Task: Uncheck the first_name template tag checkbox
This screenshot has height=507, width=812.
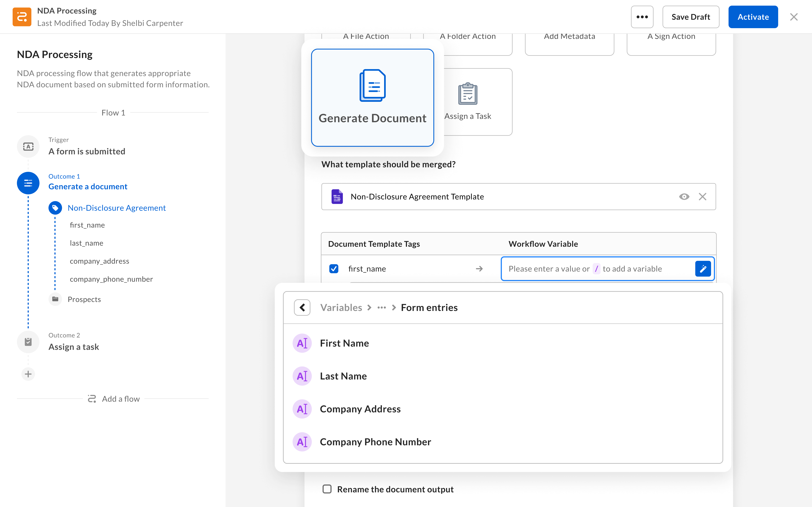Action: pos(334,269)
